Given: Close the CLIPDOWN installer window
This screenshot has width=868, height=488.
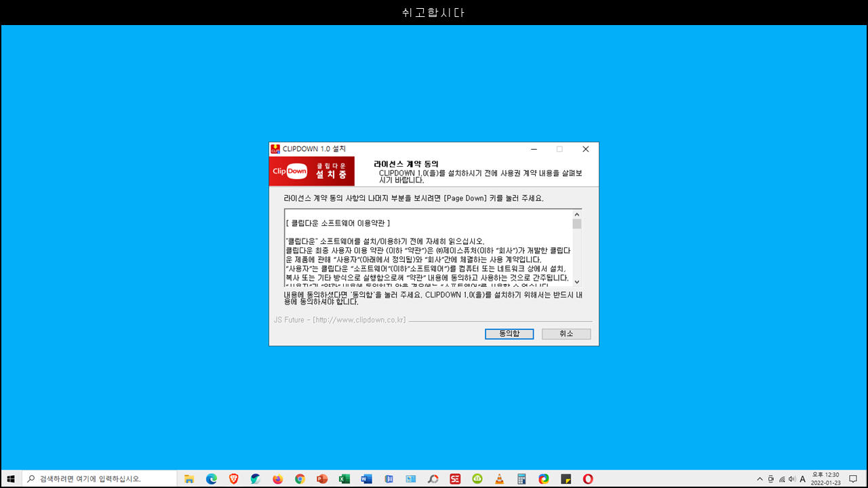Looking at the screenshot, I should click(586, 149).
